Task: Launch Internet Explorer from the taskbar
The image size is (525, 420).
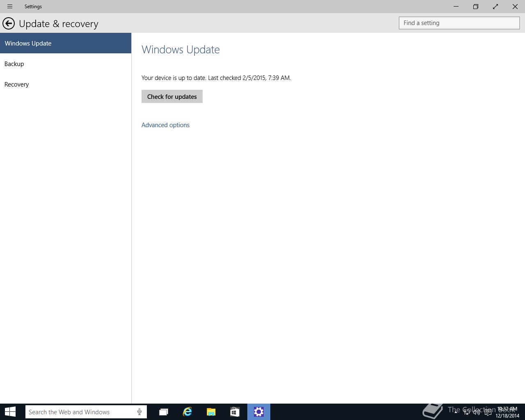Action: pos(187,412)
